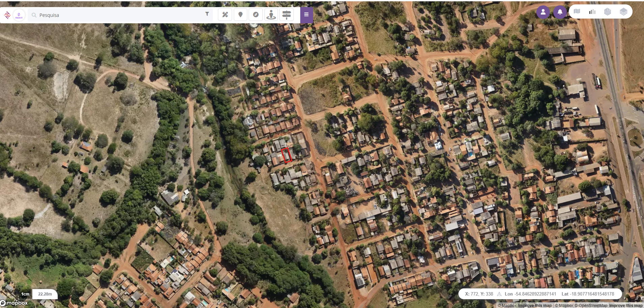This screenshot has height=308, width=644.
Task: Open the bar chart statistics panel
Action: pyautogui.click(x=592, y=11)
